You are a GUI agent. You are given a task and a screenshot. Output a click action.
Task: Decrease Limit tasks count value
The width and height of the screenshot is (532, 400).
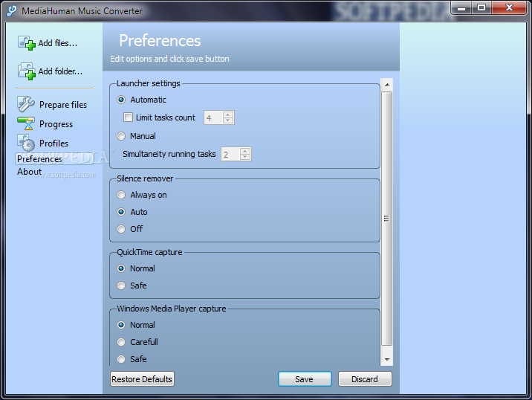(x=228, y=120)
